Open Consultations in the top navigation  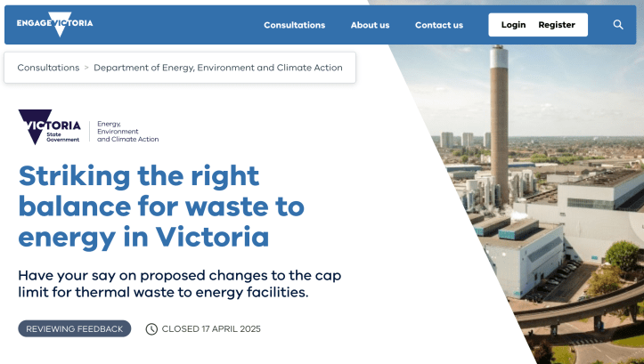(x=294, y=25)
